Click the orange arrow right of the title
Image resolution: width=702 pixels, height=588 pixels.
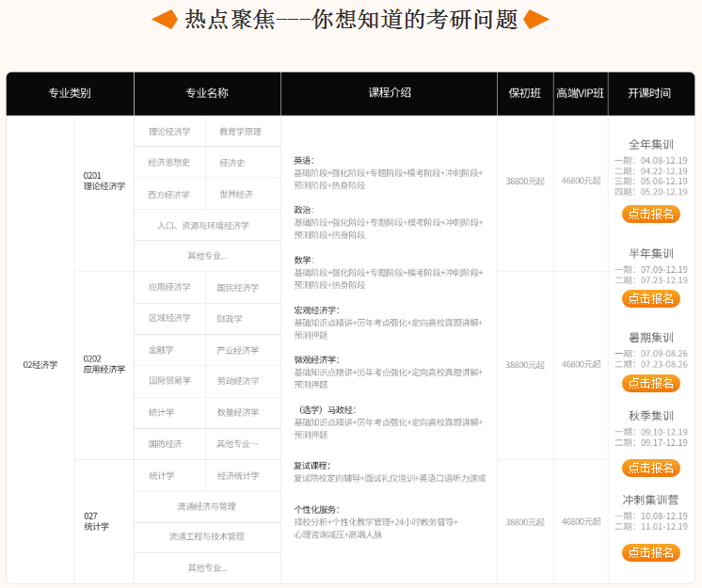537,19
